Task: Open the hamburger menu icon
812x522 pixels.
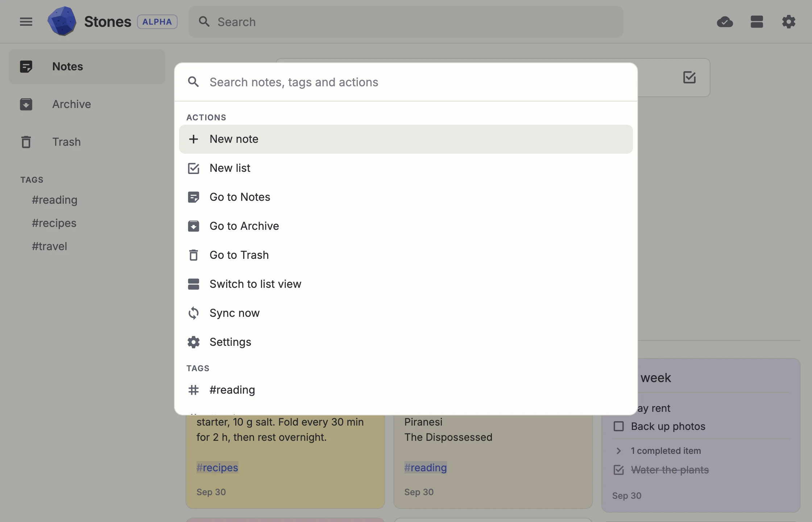Action: [x=26, y=22]
